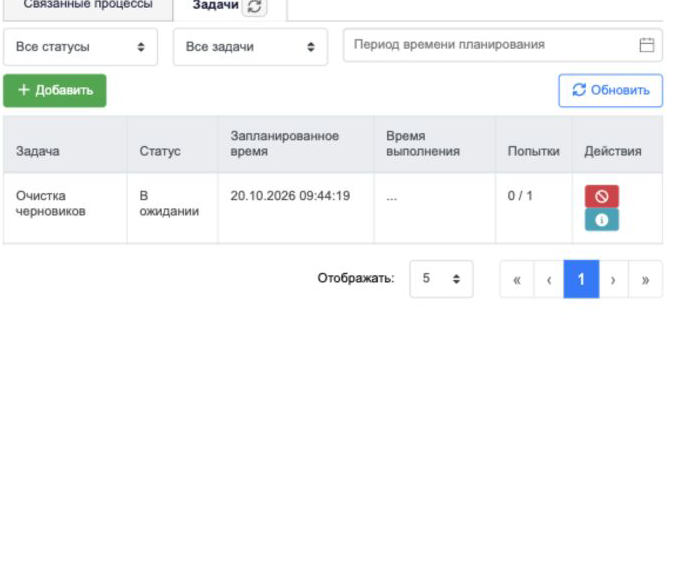Click the Очистка черновиков cell
This screenshot has height=570, width=675.
(65, 208)
